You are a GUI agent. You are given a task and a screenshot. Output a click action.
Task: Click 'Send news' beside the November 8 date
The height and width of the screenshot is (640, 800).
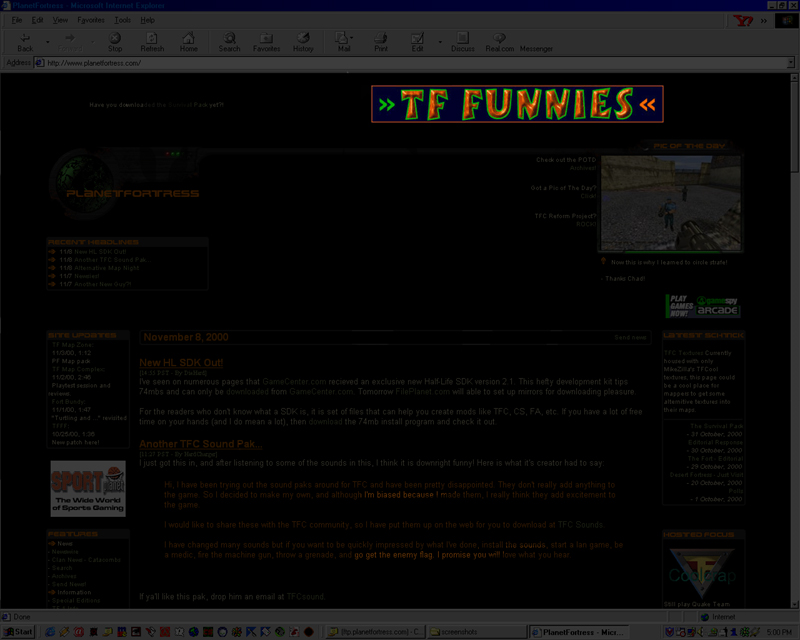click(630, 337)
